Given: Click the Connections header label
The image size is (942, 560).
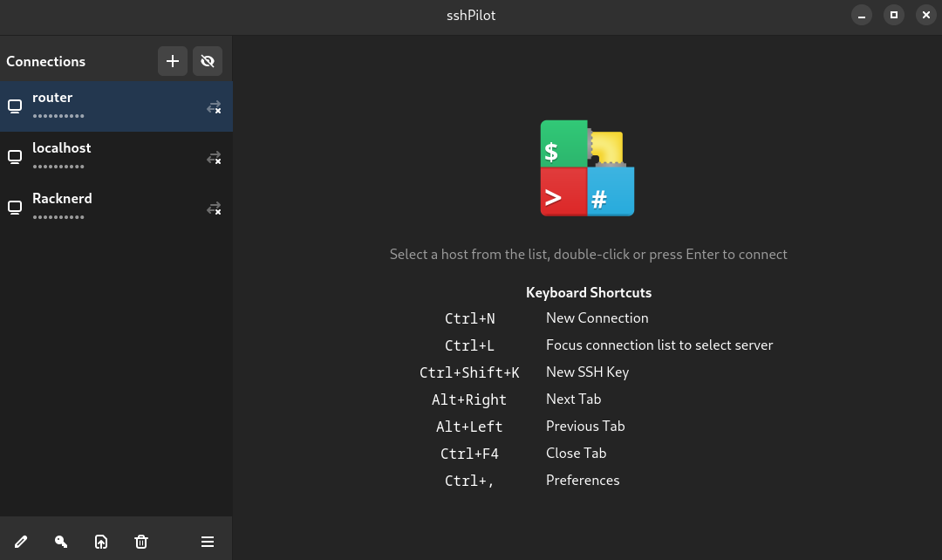Looking at the screenshot, I should point(45,61).
